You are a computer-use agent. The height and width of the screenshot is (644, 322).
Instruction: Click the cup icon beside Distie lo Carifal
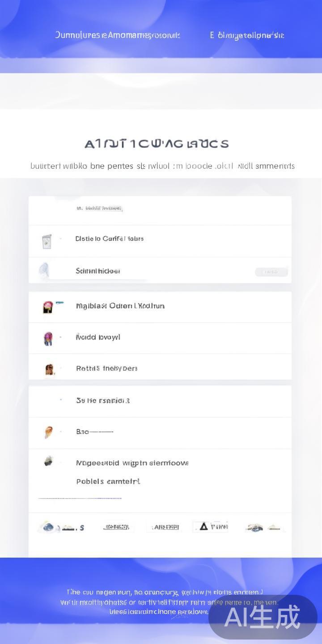(x=47, y=241)
